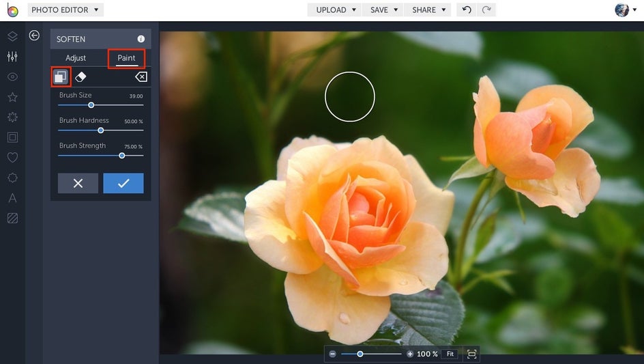This screenshot has width=644, height=364.
Task: Open the Share dropdown menu
Action: coord(428,10)
